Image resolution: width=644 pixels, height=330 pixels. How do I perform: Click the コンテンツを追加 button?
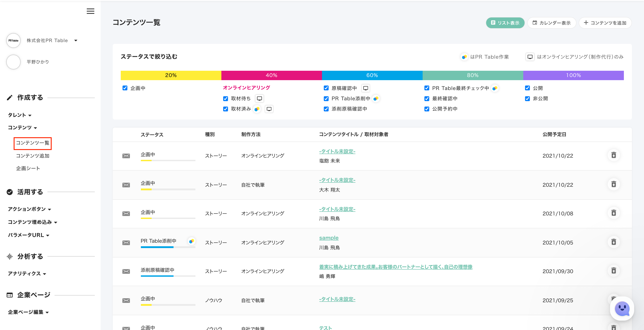click(x=605, y=23)
